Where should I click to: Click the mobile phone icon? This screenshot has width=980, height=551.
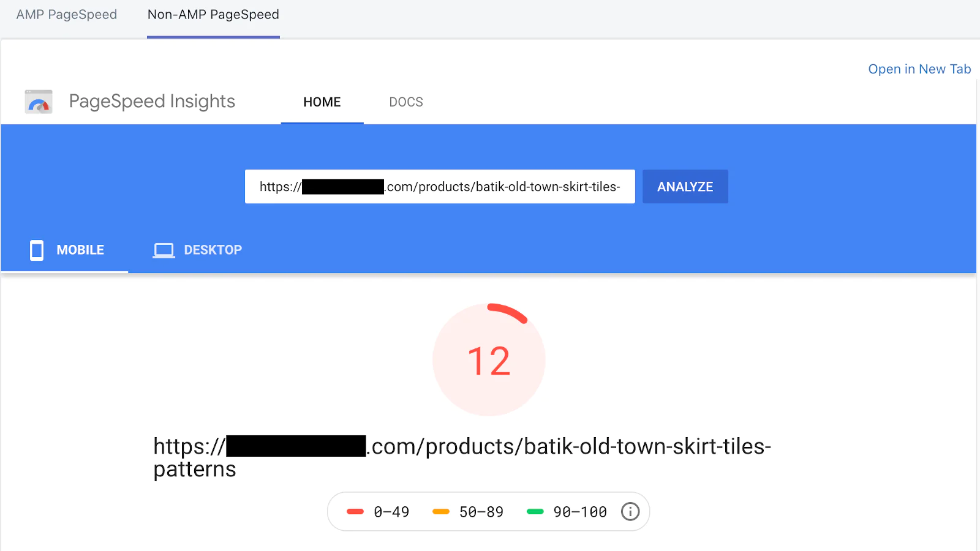(x=37, y=250)
